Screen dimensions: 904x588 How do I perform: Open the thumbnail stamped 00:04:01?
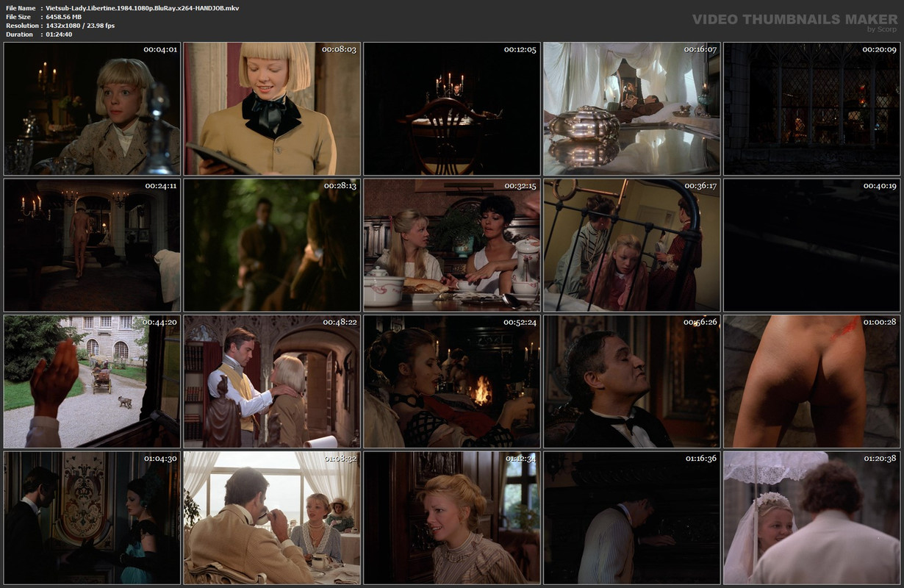92,109
